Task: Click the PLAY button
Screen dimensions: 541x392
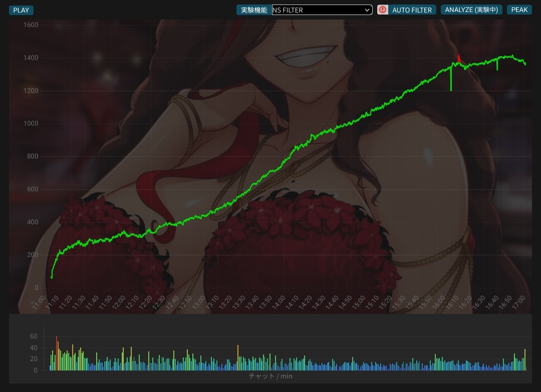Action: 21,10
